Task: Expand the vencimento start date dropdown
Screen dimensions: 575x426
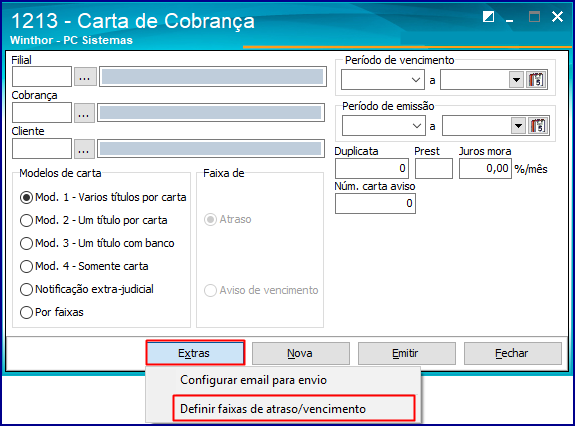Action: coord(416,80)
